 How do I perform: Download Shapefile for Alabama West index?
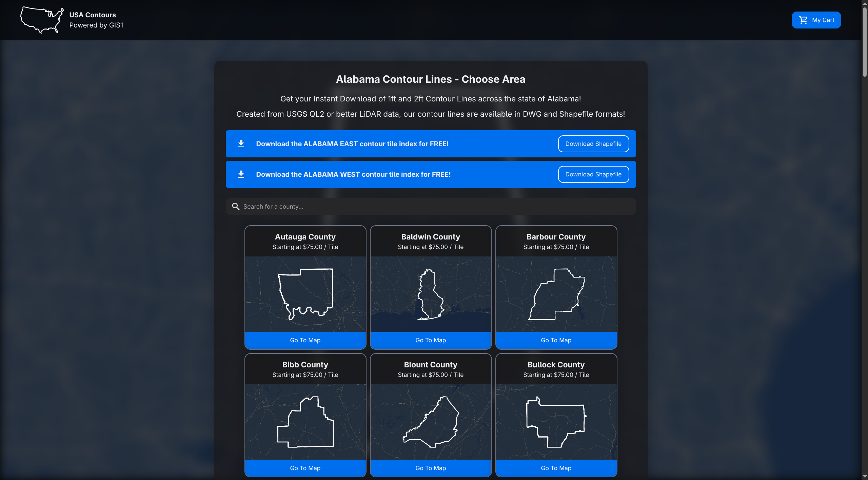click(x=593, y=174)
